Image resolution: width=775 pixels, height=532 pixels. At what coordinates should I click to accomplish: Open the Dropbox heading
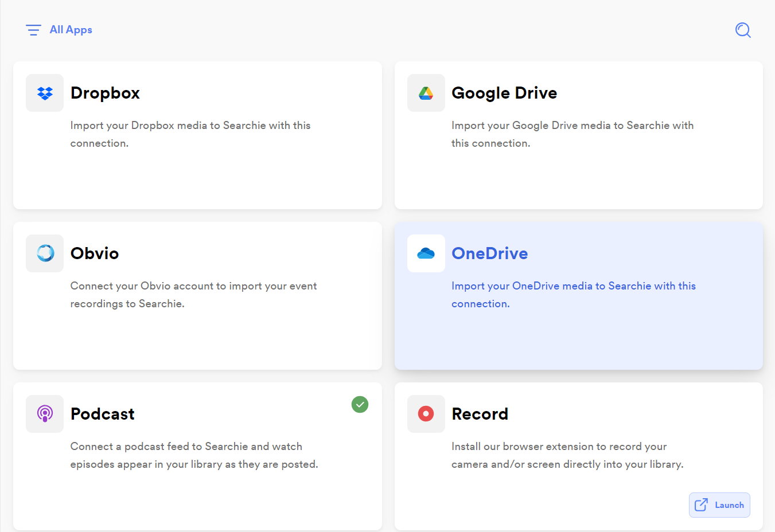105,93
